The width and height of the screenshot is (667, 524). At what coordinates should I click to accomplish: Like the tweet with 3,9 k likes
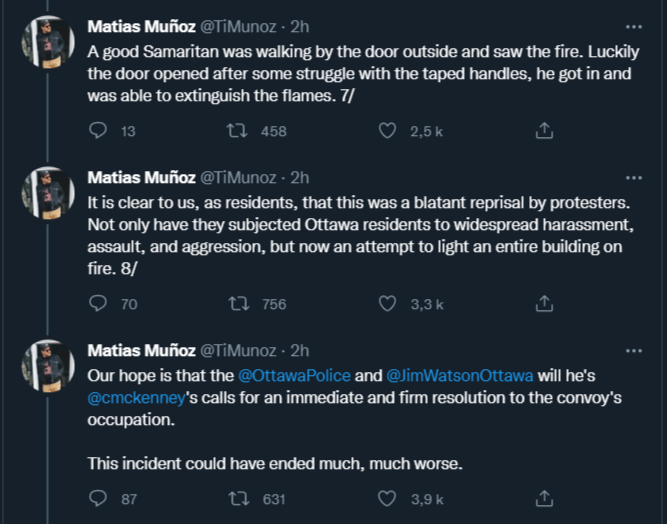pyautogui.click(x=391, y=497)
